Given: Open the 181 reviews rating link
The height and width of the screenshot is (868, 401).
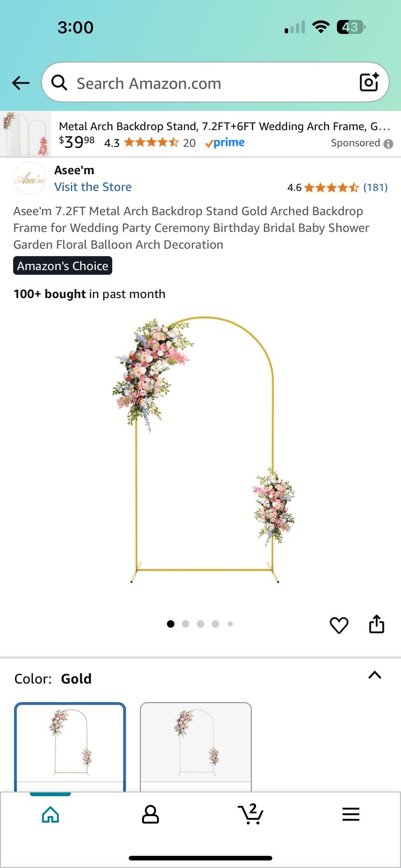Looking at the screenshot, I should (376, 187).
